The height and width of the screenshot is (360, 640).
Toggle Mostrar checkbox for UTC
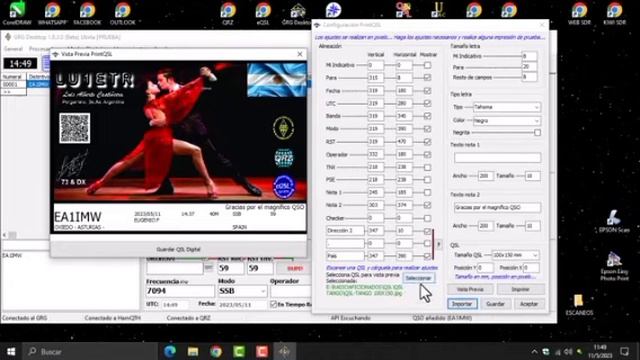point(427,103)
